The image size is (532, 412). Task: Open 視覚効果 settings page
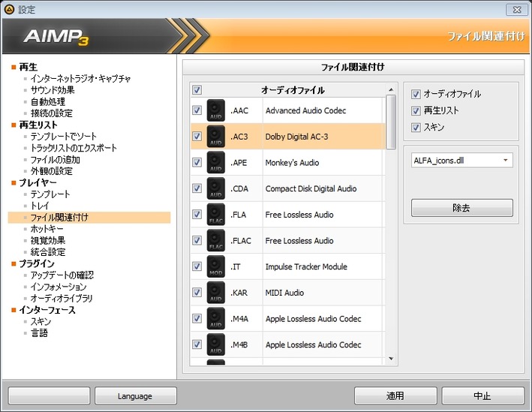pyautogui.click(x=48, y=240)
